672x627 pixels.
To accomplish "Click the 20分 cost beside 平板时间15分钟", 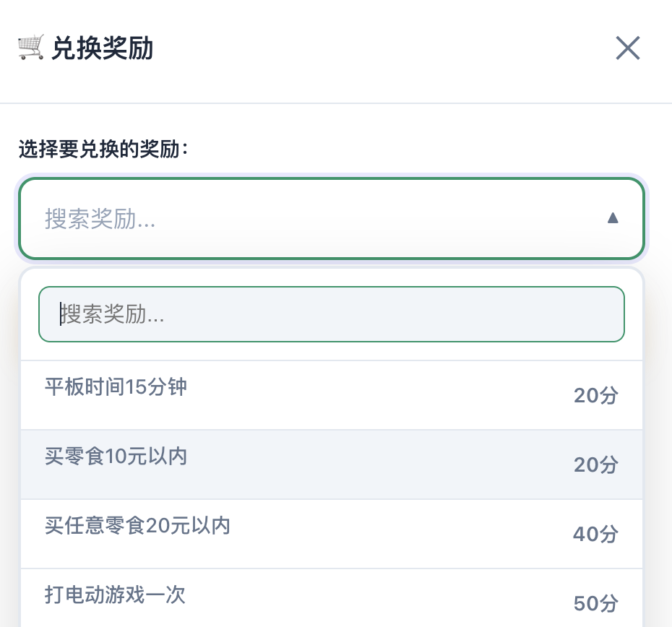I will 596,395.
